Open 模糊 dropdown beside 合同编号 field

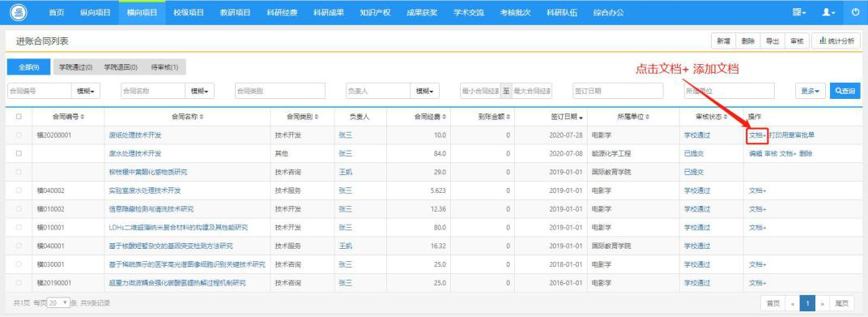pos(86,91)
